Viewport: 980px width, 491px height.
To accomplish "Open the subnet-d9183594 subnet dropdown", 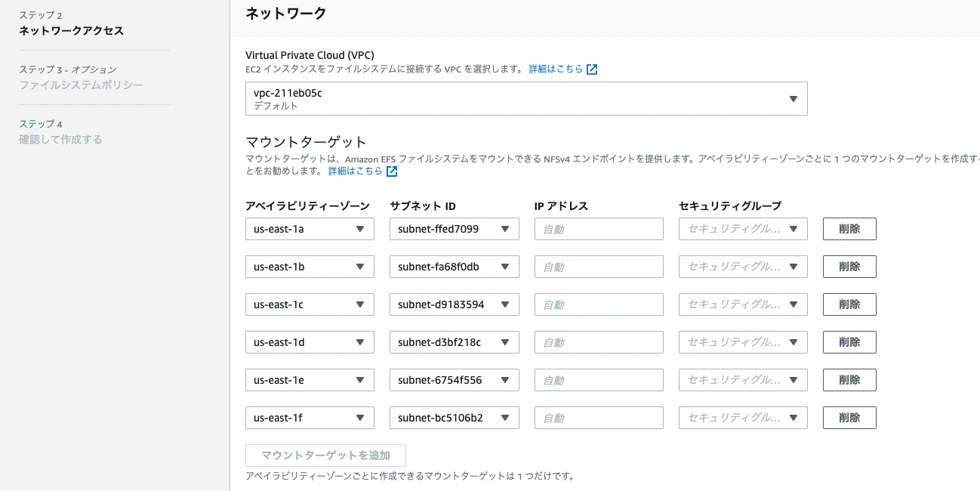I will pos(455,304).
